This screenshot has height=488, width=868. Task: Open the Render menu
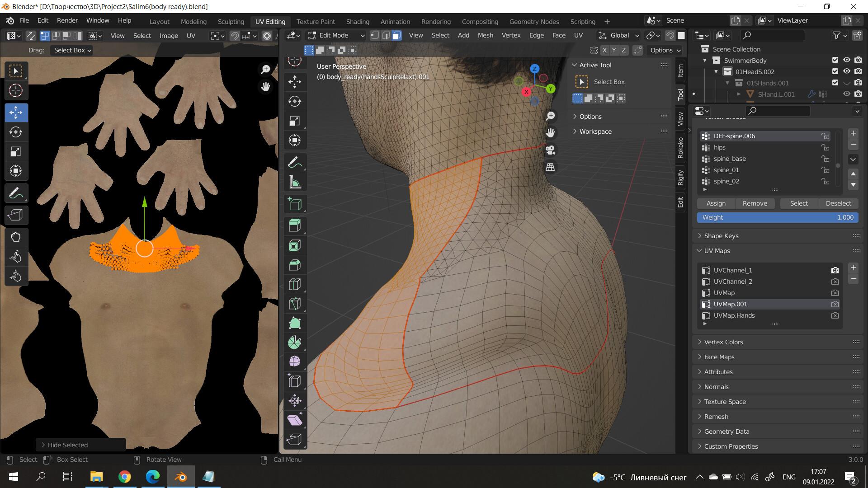click(67, 20)
